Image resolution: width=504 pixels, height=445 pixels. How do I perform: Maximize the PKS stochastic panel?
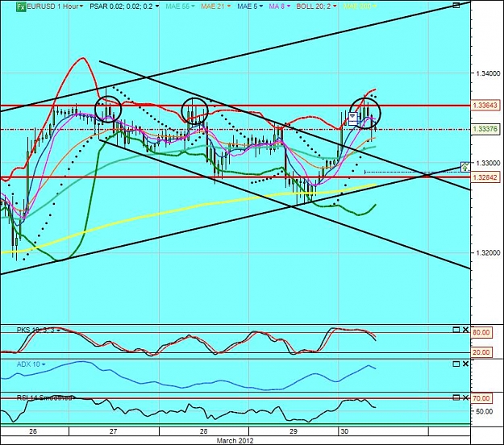(x=456, y=330)
